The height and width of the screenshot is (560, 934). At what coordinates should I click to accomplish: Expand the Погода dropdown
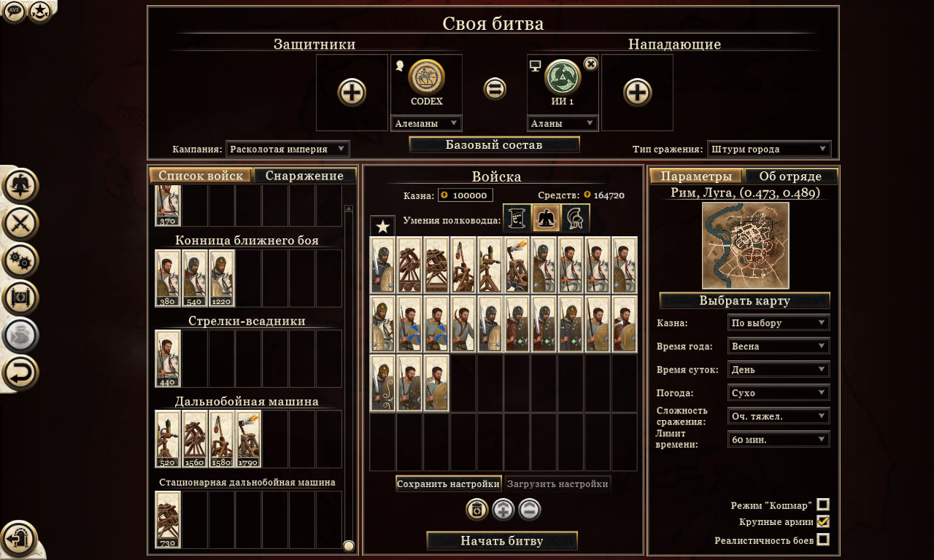(779, 392)
